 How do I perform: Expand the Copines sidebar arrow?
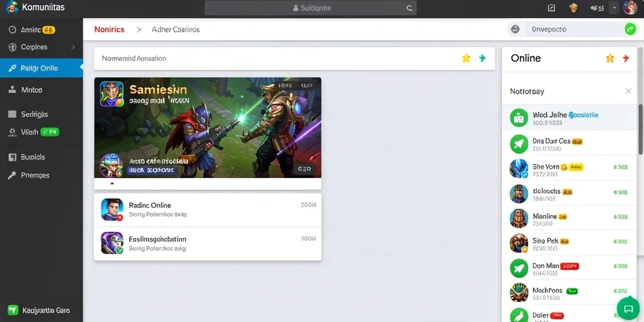click(x=73, y=47)
